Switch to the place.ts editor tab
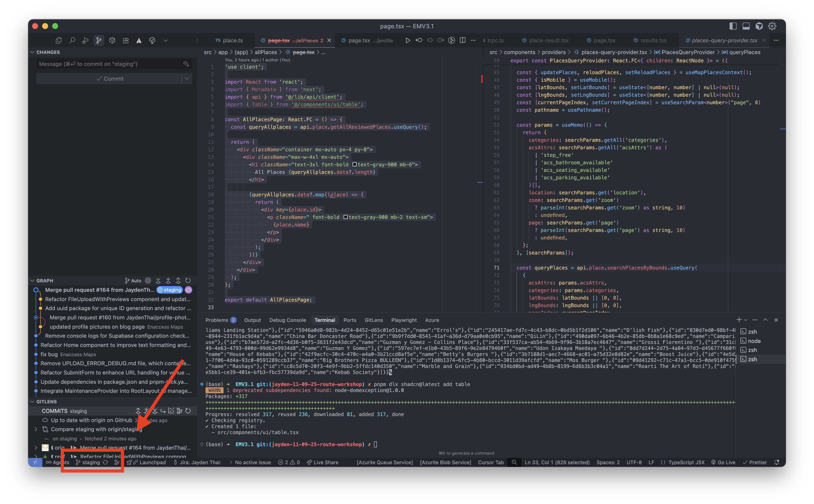 point(229,40)
